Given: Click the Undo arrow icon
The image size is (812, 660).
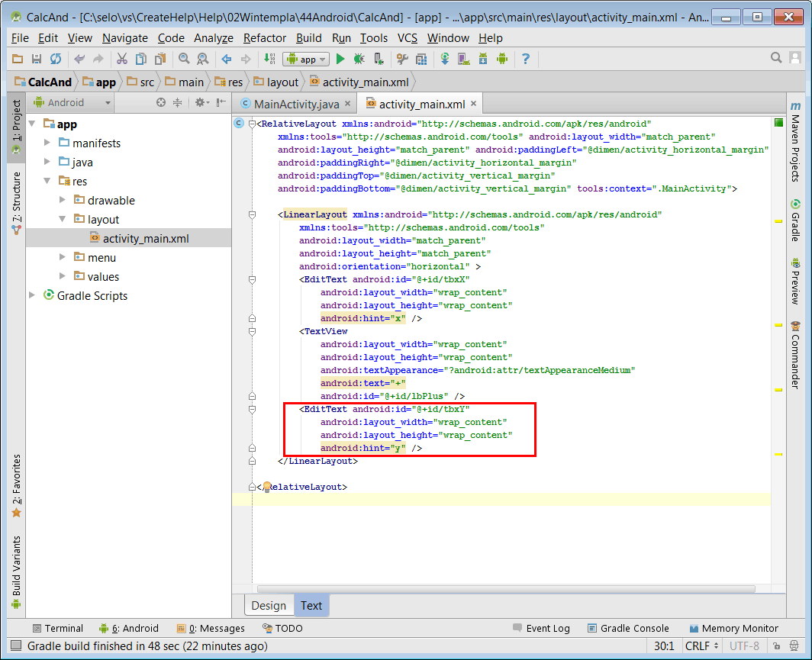Looking at the screenshot, I should (79, 59).
